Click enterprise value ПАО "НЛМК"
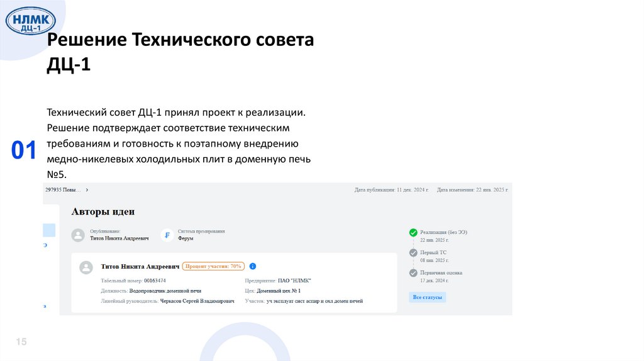 [x=294, y=280]
